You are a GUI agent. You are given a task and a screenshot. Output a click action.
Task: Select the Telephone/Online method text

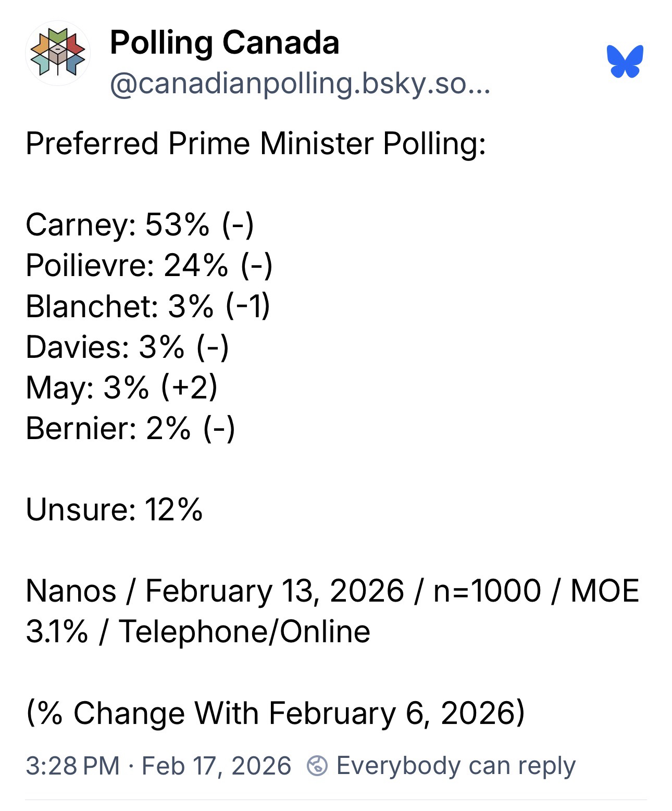245,631
